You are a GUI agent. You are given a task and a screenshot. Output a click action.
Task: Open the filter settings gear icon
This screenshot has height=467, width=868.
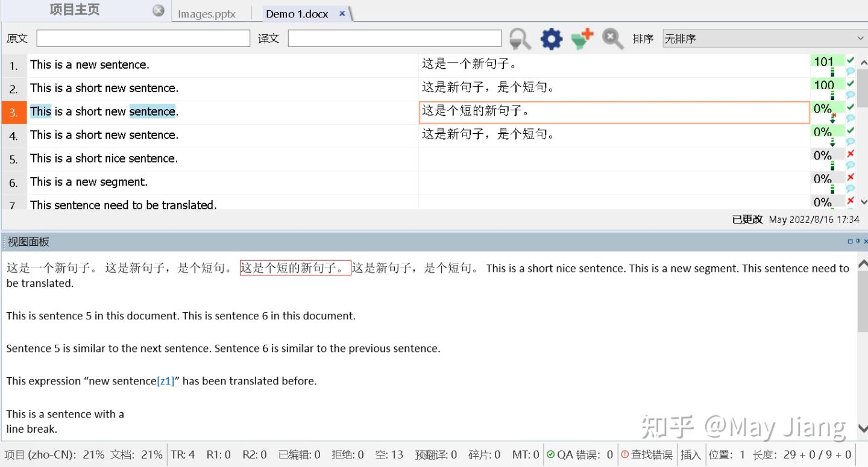tap(550, 38)
